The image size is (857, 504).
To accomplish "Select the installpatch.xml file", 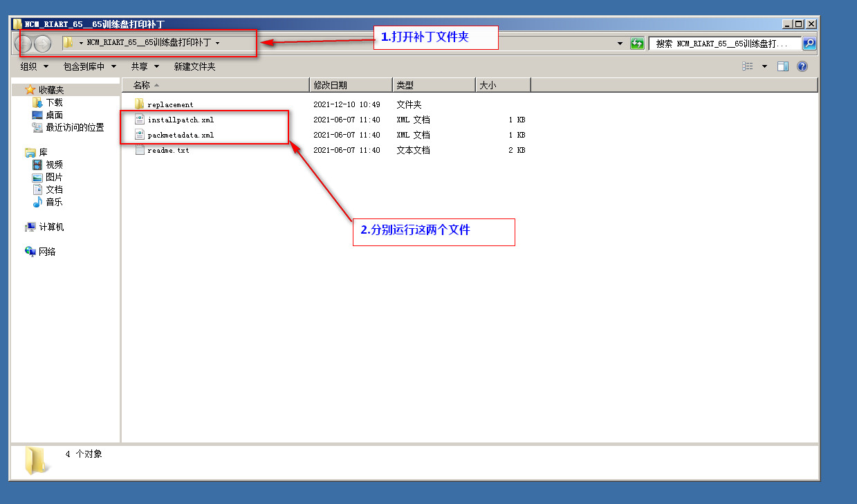I will pos(180,120).
